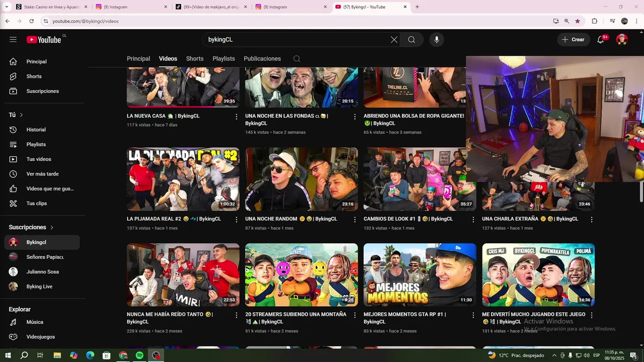Open the notifications bell
Image resolution: width=644 pixels, height=362 pixels.
601,40
